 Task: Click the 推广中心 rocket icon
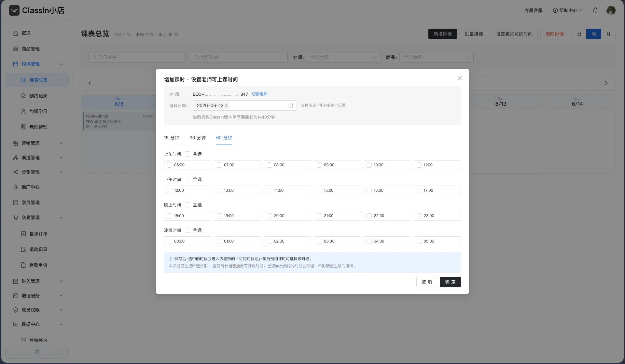(16, 187)
